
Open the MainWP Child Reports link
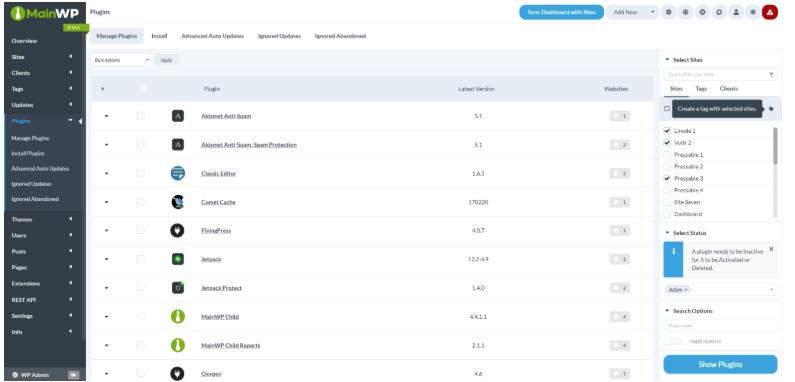[231, 345]
